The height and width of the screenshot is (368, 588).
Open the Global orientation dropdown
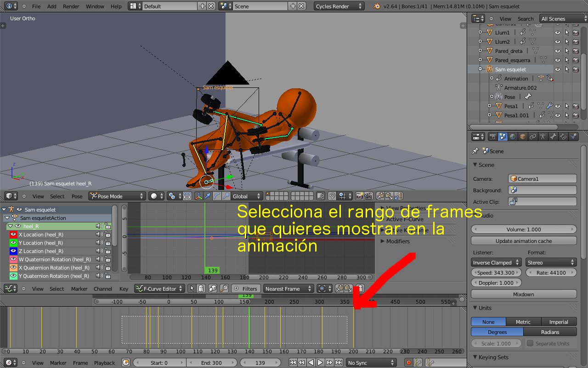coord(246,196)
